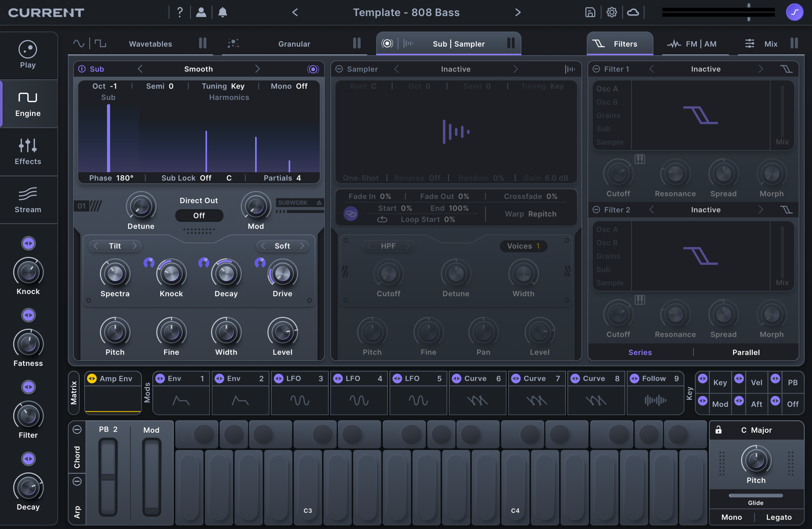Click the save preset floppy icon
This screenshot has height=529, width=812.
590,12
